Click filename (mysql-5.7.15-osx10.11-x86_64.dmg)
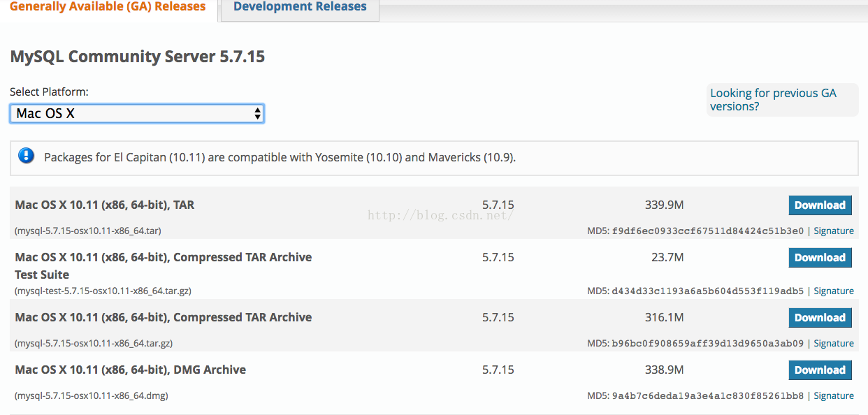The height and width of the screenshot is (415, 868). (92, 395)
